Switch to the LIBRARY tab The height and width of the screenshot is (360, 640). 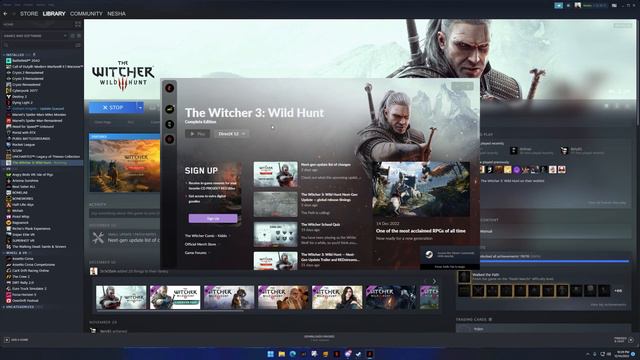54,13
